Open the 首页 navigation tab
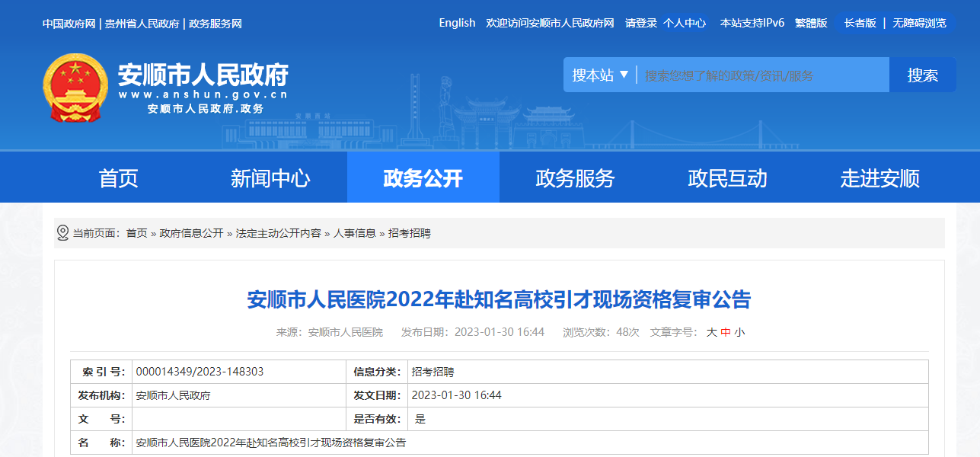The image size is (980, 457). (118, 178)
